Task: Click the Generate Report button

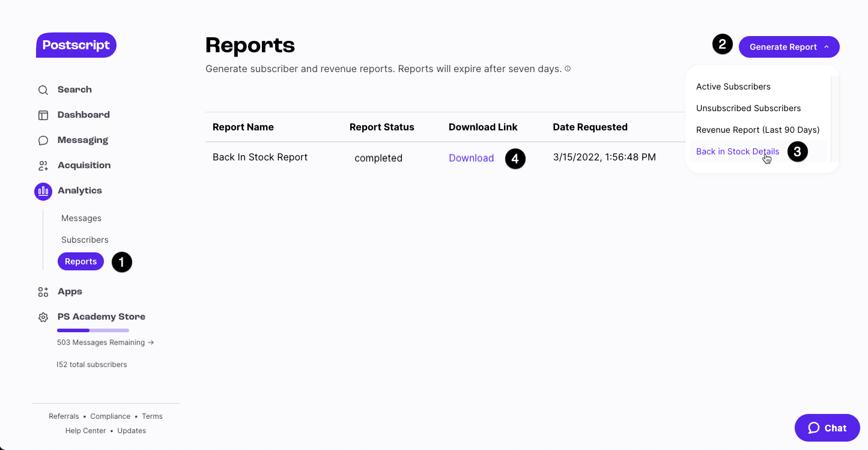Action: (x=789, y=47)
